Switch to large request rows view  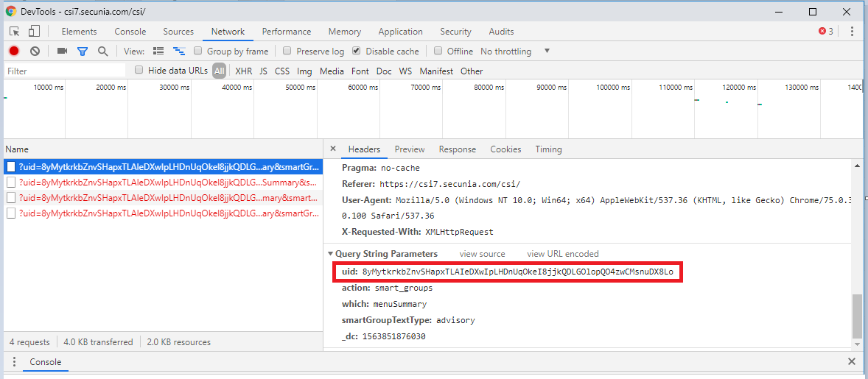(158, 52)
